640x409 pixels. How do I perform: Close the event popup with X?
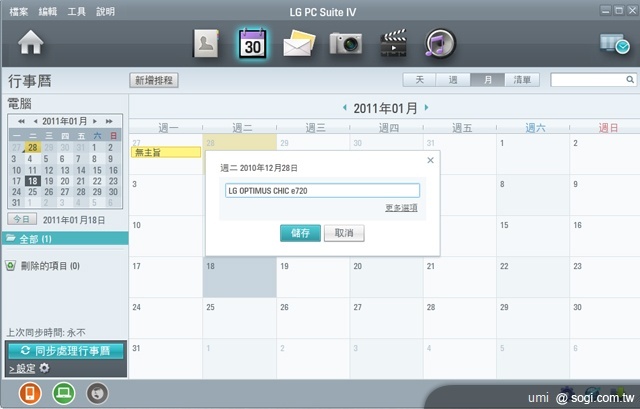click(x=430, y=160)
